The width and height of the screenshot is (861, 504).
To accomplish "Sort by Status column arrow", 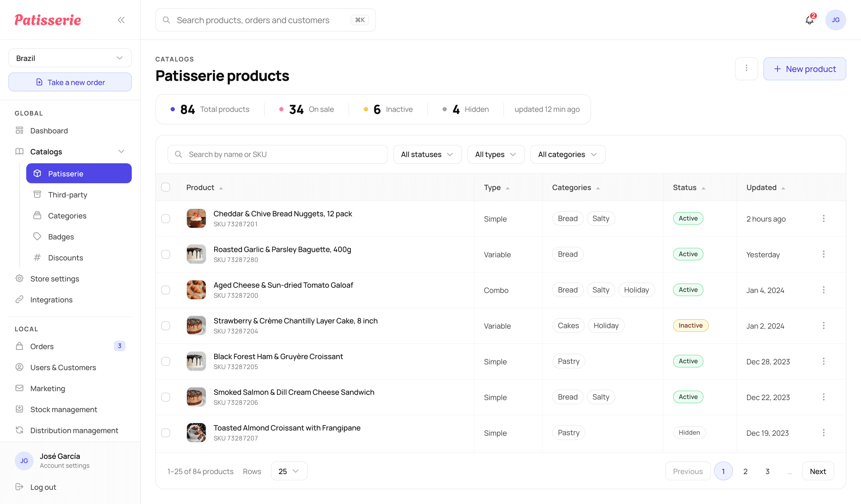I will click(x=704, y=188).
